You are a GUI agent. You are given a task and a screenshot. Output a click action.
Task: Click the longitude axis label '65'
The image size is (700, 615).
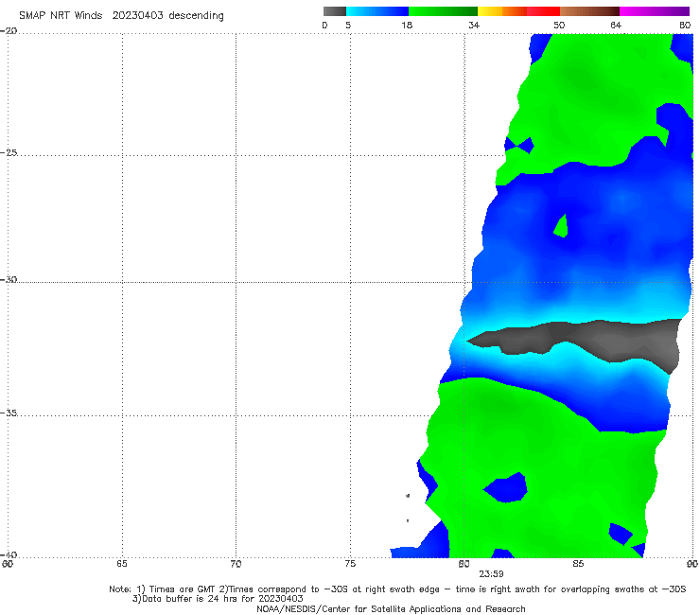(x=122, y=564)
